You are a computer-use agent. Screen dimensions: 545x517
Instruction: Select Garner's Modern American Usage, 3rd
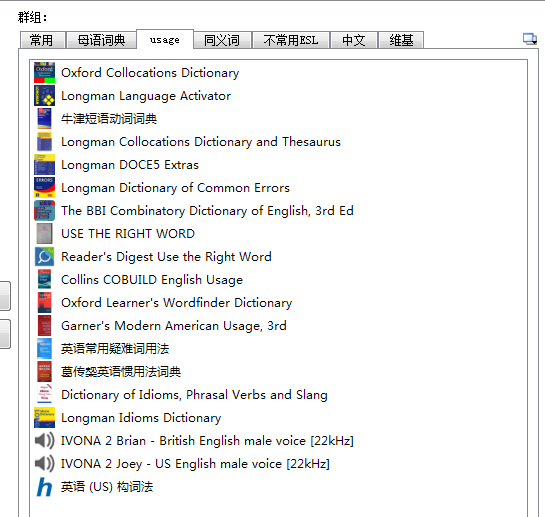click(278, 325)
